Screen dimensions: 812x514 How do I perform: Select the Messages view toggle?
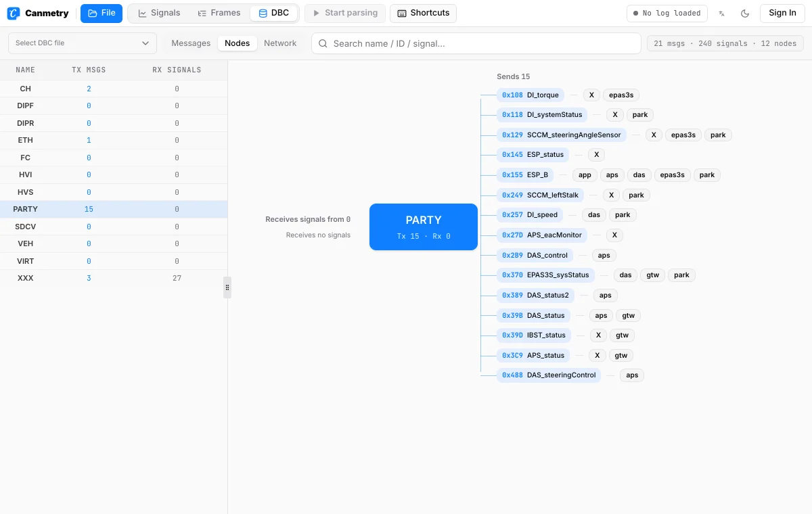[x=191, y=43]
